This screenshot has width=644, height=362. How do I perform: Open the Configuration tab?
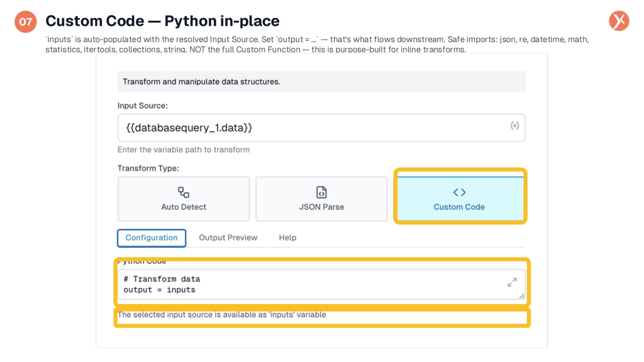[x=151, y=238]
